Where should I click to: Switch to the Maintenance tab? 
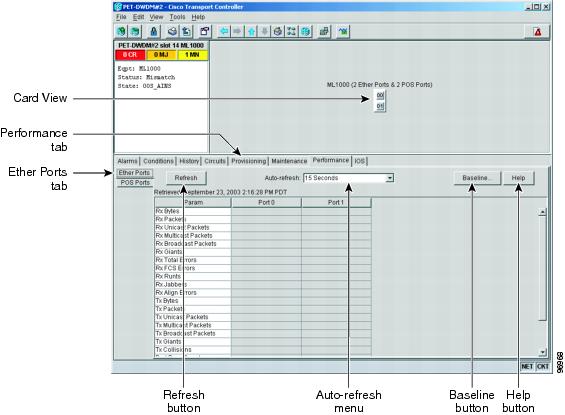tap(289, 161)
